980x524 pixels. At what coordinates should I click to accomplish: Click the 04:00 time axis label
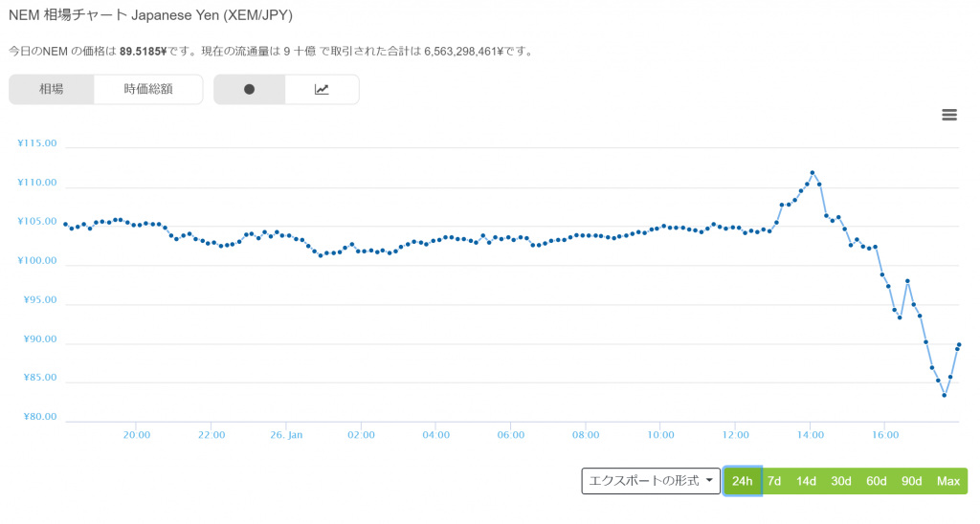435,435
